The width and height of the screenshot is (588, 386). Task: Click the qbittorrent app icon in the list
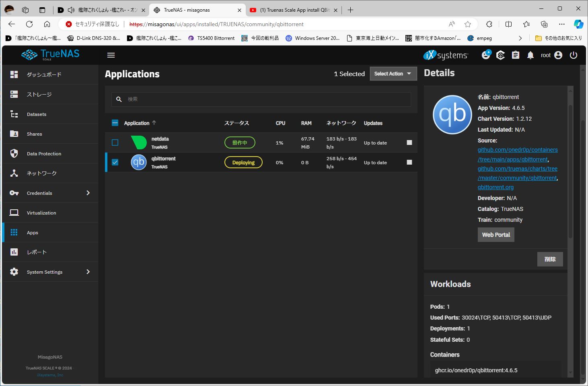click(139, 162)
